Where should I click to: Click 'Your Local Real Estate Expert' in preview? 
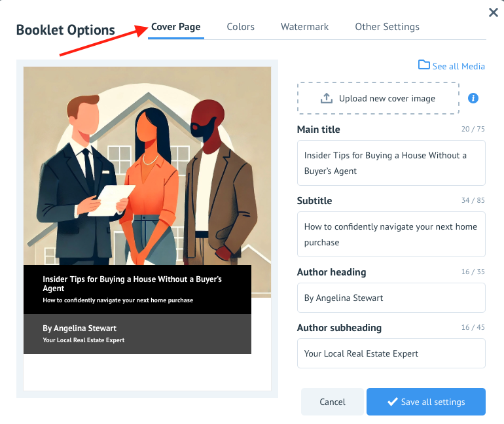coord(84,340)
